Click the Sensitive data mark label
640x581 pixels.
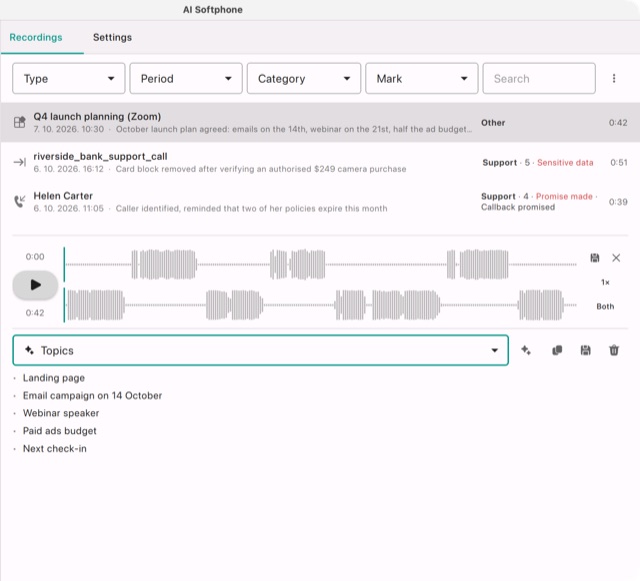click(565, 163)
